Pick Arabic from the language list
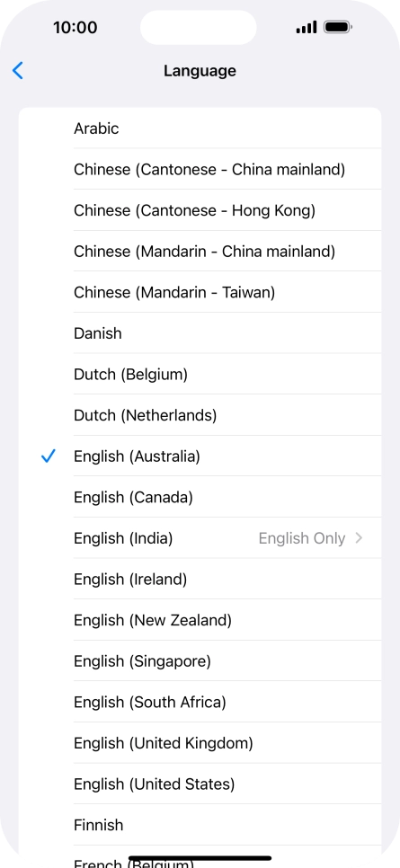 click(x=200, y=128)
